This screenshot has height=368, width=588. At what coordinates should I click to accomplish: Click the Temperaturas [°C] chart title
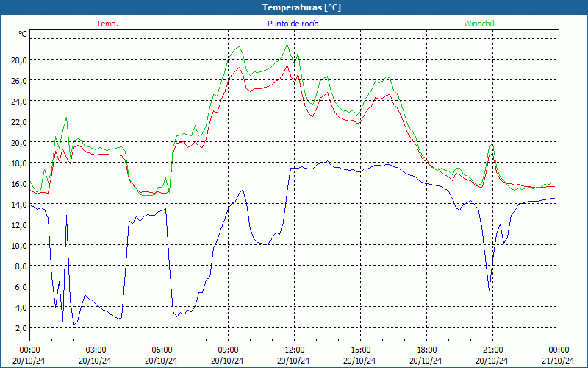(x=301, y=7)
